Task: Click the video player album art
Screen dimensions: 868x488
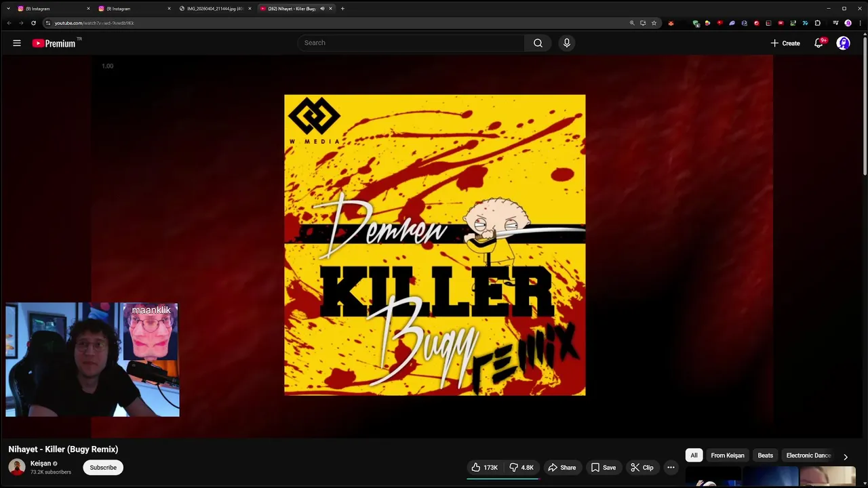Action: [x=435, y=245]
